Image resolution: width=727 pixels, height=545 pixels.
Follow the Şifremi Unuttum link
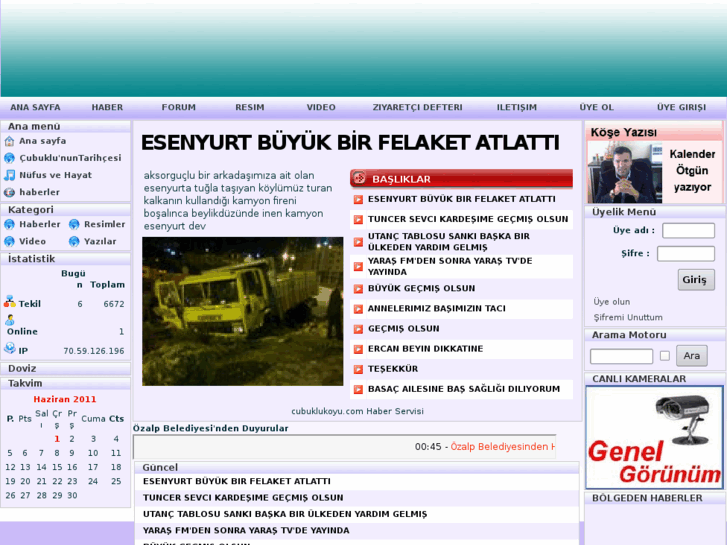tap(628, 318)
